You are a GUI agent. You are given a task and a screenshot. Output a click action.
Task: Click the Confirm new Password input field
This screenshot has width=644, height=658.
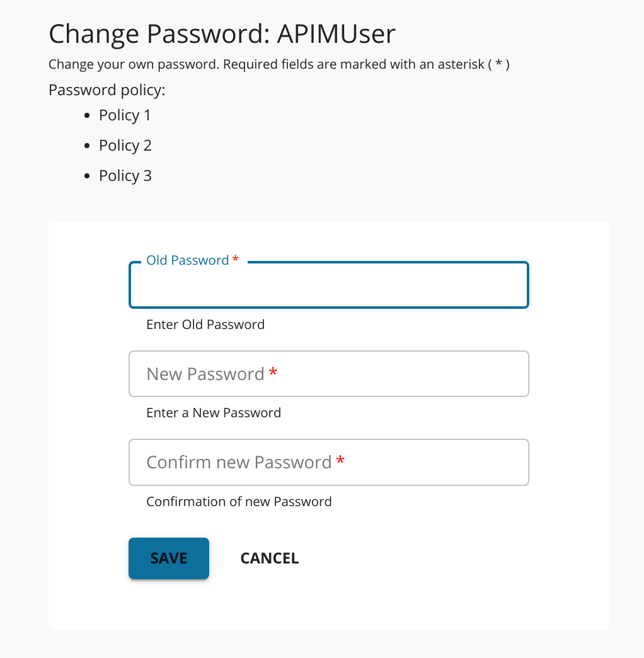tap(328, 462)
